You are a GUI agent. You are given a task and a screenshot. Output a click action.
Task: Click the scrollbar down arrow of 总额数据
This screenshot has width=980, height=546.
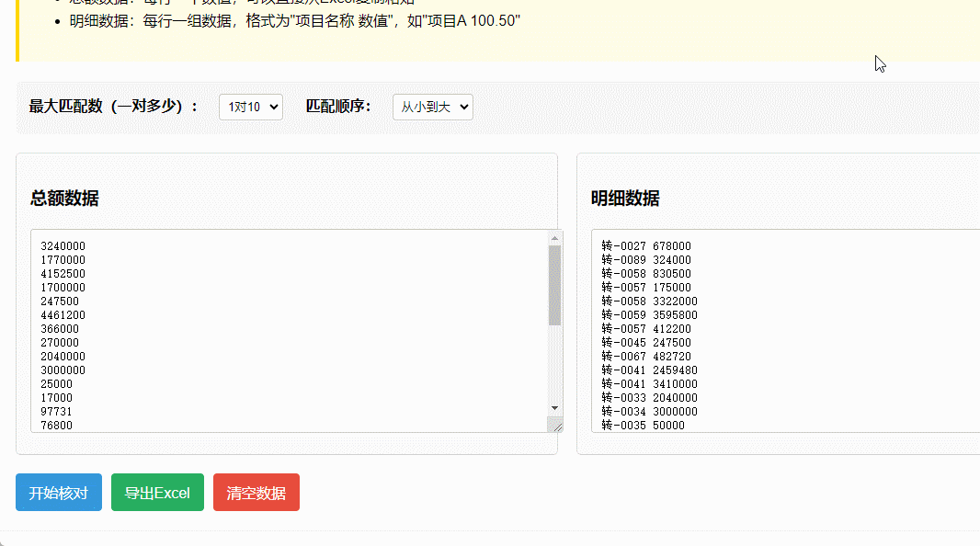554,408
